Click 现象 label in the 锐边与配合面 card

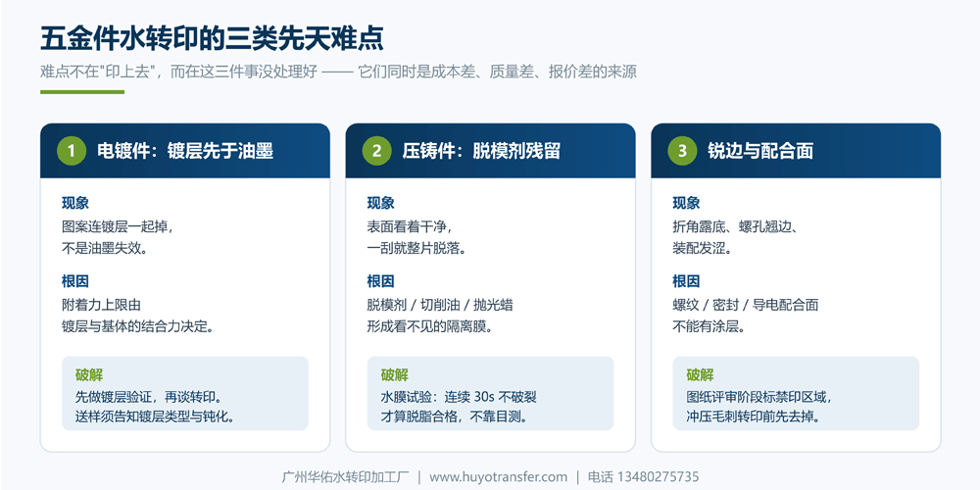686,203
